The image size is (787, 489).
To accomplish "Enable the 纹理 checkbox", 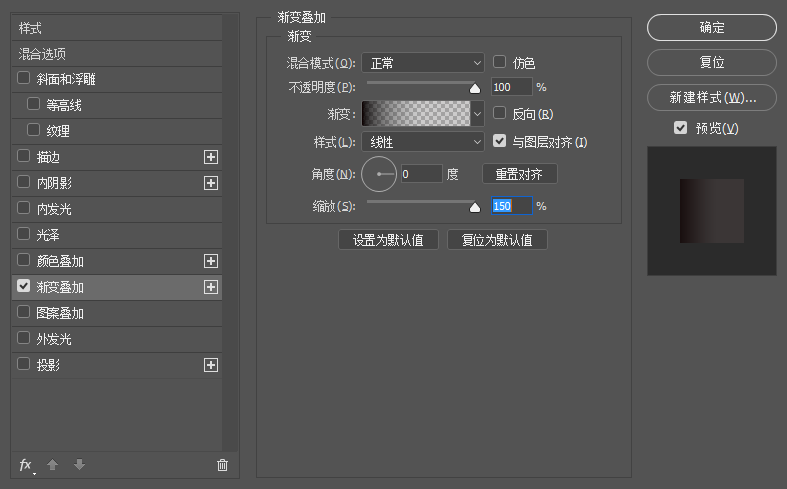I will click(x=33, y=130).
